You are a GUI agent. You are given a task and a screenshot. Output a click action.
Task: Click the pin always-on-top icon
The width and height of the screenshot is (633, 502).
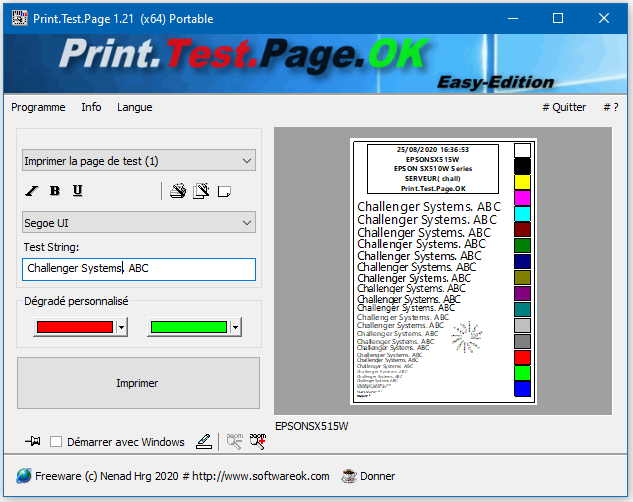33,441
